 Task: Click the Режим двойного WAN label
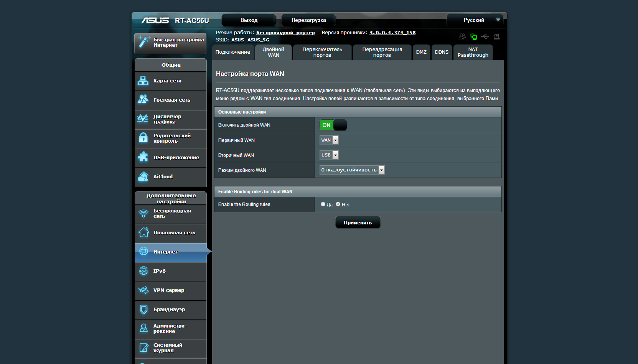(x=242, y=170)
